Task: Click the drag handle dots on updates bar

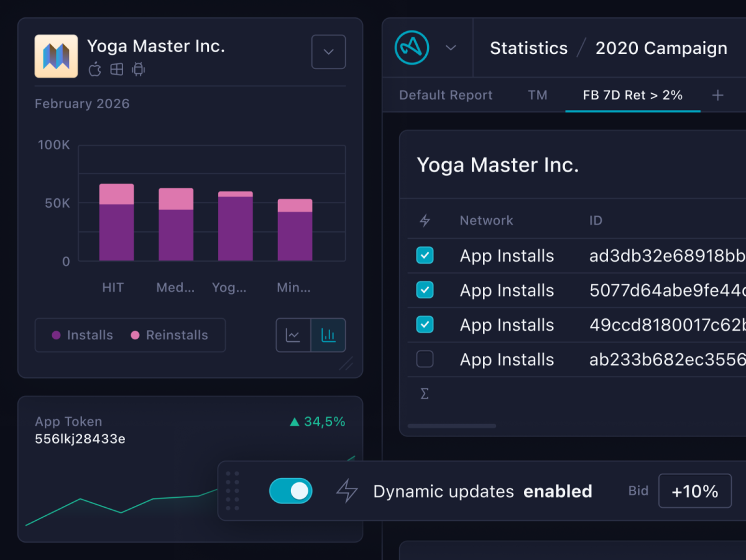Action: click(233, 490)
